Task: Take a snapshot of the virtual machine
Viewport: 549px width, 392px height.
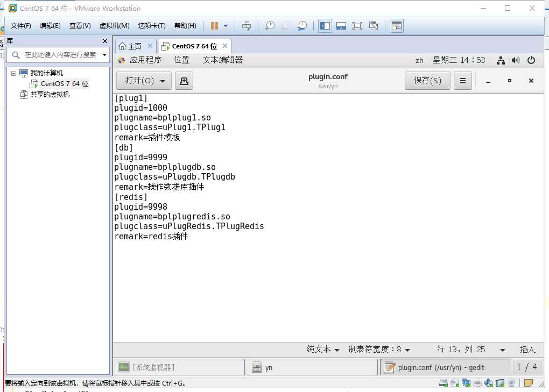Action: [270, 25]
